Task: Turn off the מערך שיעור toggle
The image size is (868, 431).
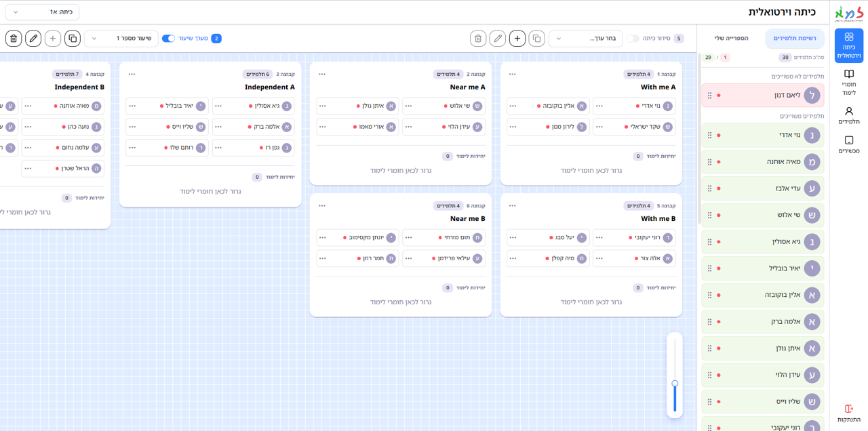Action: point(168,39)
